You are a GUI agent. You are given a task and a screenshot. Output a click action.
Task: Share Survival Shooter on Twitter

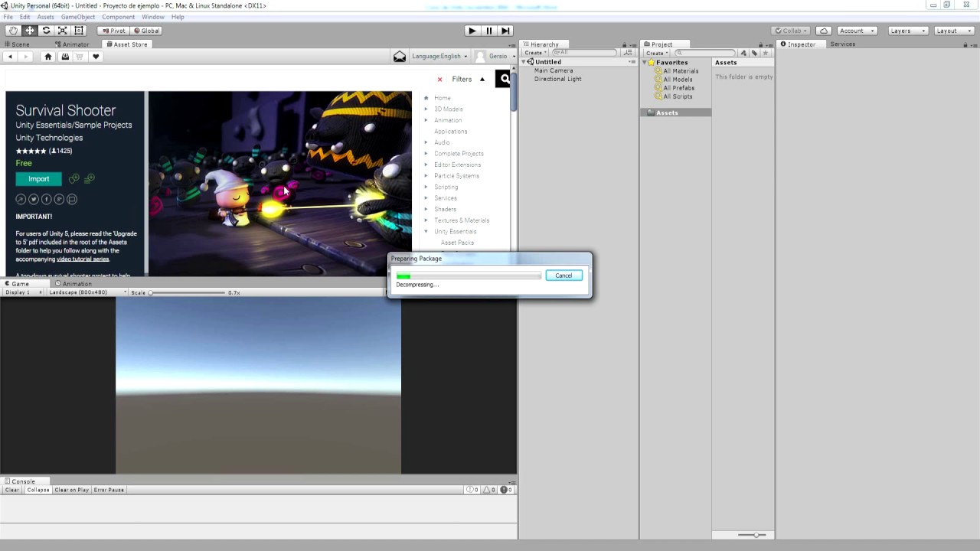tap(34, 199)
